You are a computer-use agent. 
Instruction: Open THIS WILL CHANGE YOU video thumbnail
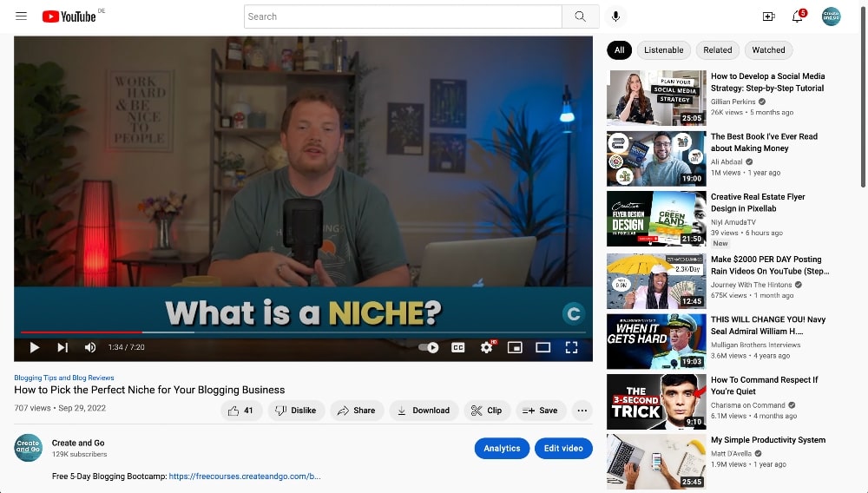656,341
